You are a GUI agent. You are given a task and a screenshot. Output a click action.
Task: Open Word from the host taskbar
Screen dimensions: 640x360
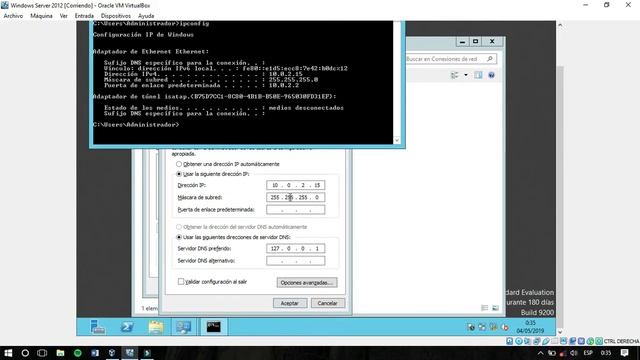pyautogui.click(x=95, y=353)
